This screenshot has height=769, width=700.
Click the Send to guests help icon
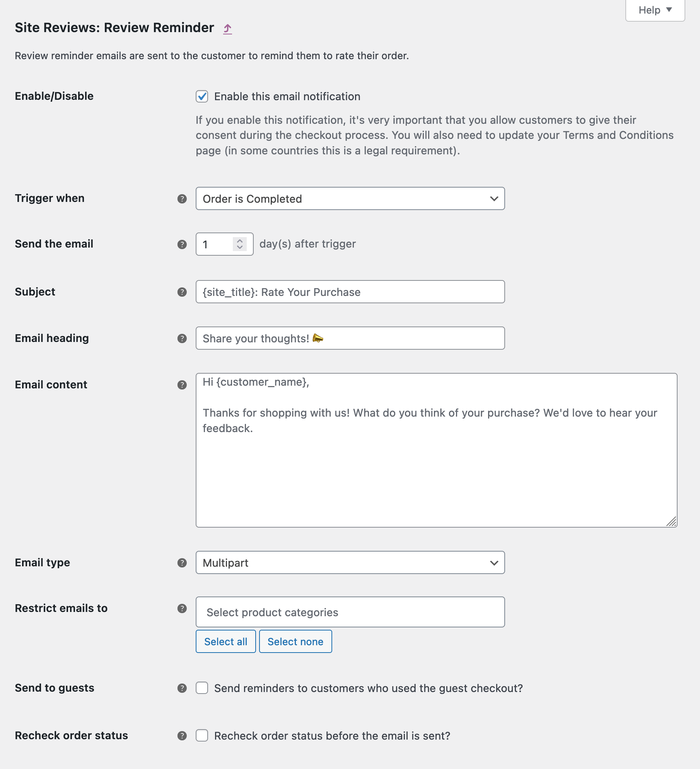182,688
